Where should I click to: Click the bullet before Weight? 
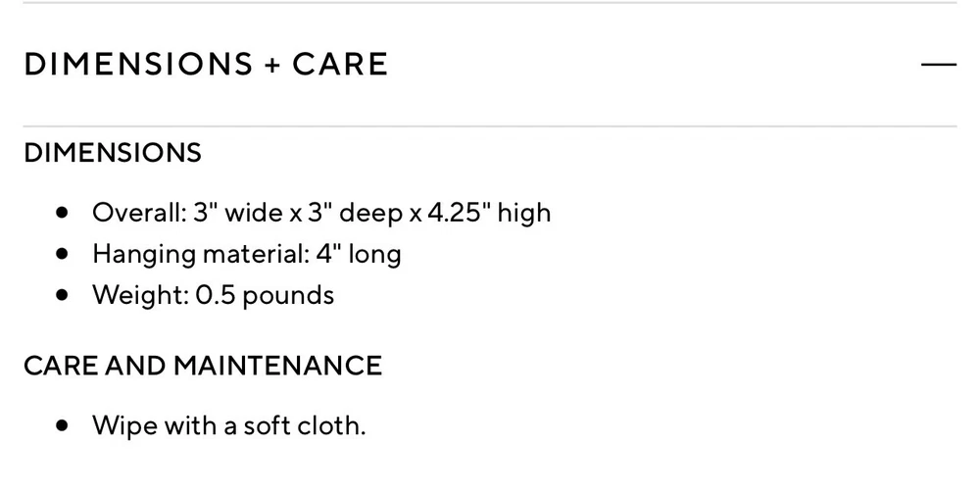click(64, 295)
